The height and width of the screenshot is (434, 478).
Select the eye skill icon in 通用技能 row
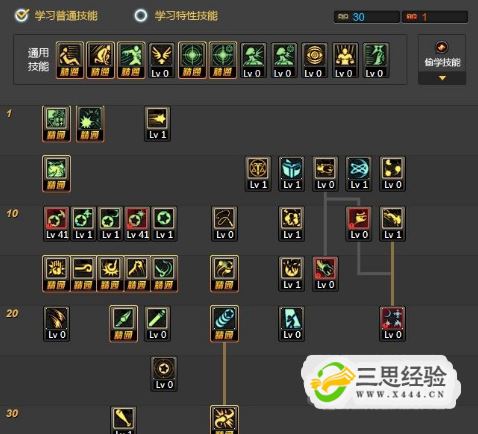click(314, 60)
